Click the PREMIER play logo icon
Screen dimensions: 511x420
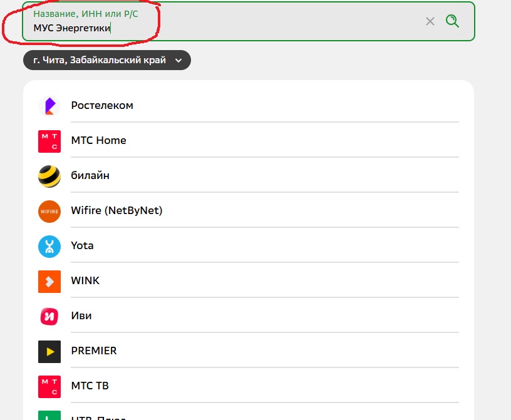tap(49, 351)
